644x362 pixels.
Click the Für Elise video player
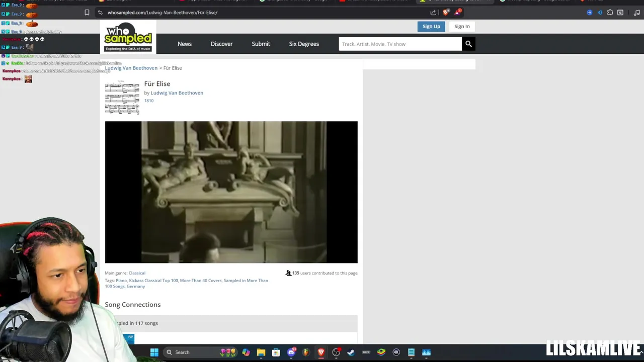pyautogui.click(x=231, y=192)
